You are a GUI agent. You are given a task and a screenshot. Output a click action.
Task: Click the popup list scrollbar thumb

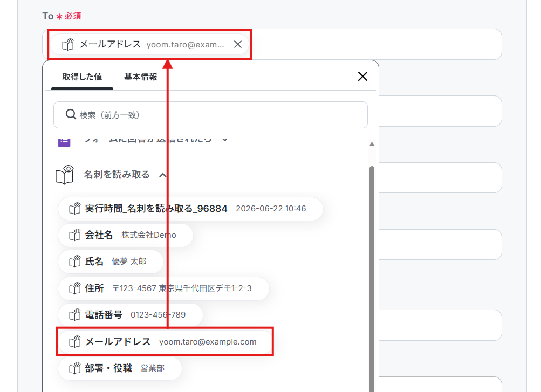pos(372,279)
